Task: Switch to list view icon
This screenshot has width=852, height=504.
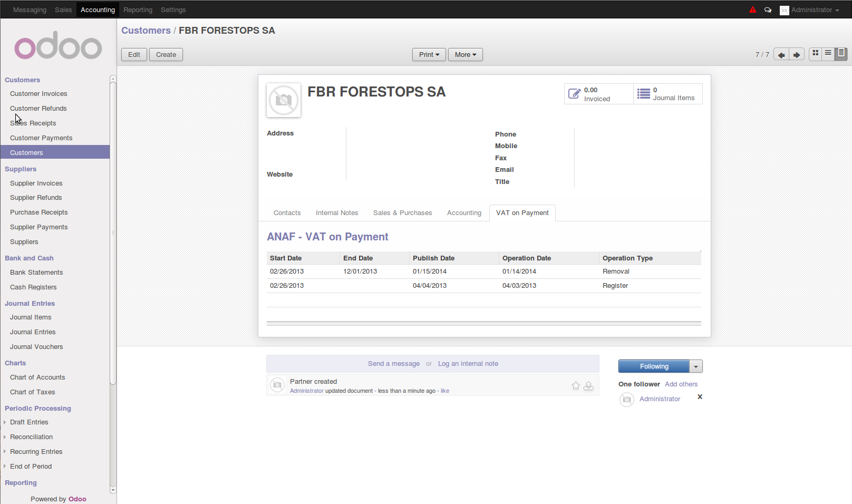Action: pyautogui.click(x=828, y=53)
